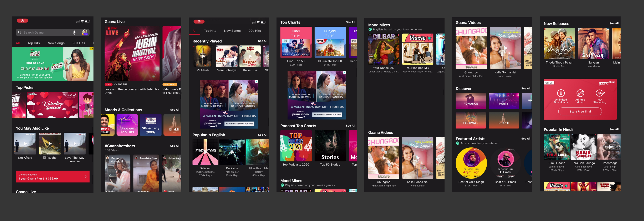The image size is (644, 221).
Task: Close the Prime Video ad below Recently Played
Action: click(256, 82)
